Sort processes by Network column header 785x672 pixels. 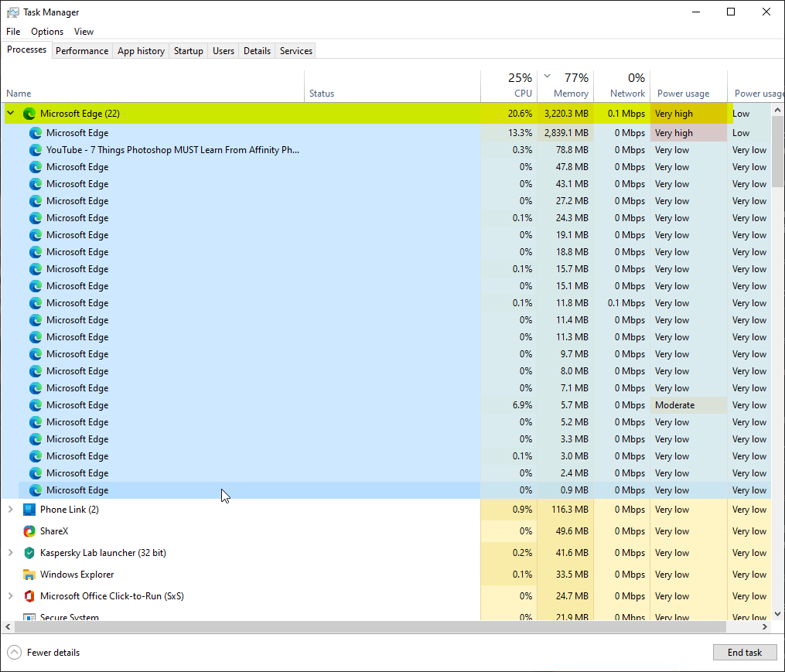[x=622, y=86]
